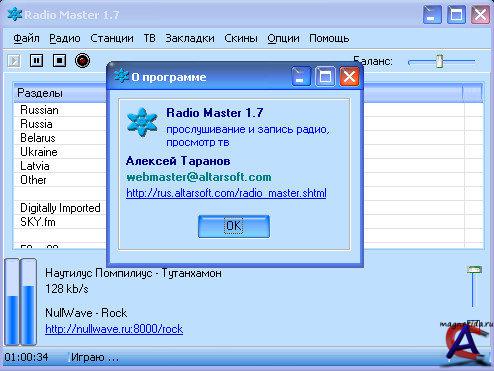The height and width of the screenshot is (371, 494).
Task: Start recording with the red record button
Action: click(82, 61)
